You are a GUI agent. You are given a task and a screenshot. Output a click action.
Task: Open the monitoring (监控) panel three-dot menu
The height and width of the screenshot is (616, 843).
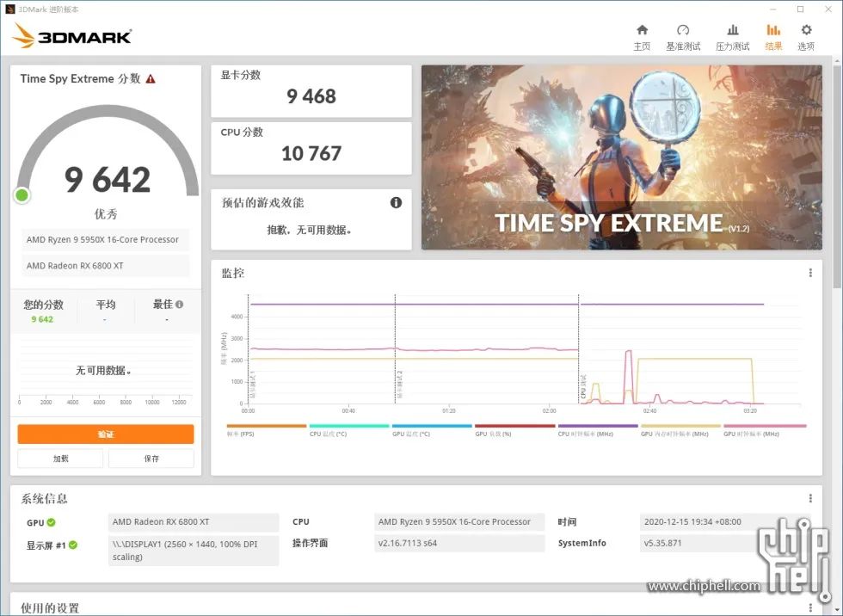click(810, 273)
